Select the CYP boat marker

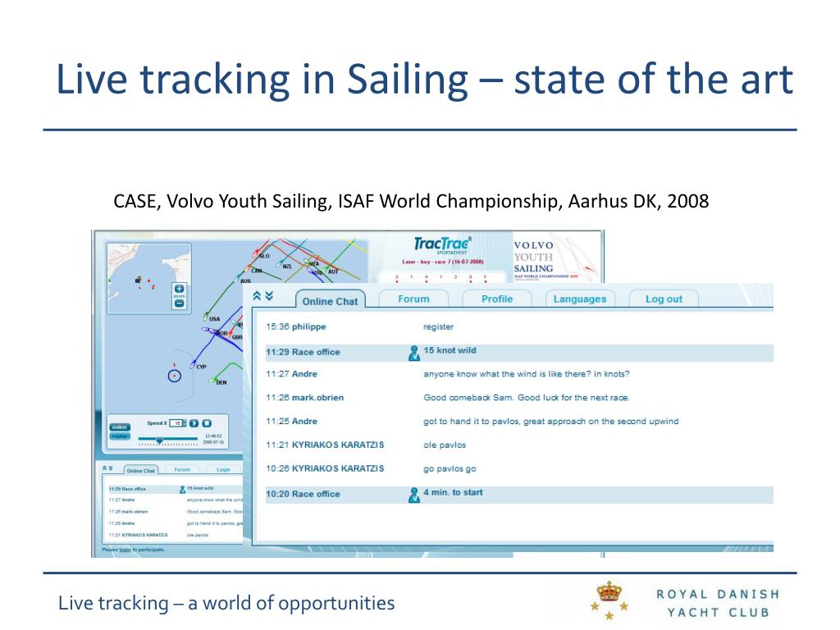193,365
